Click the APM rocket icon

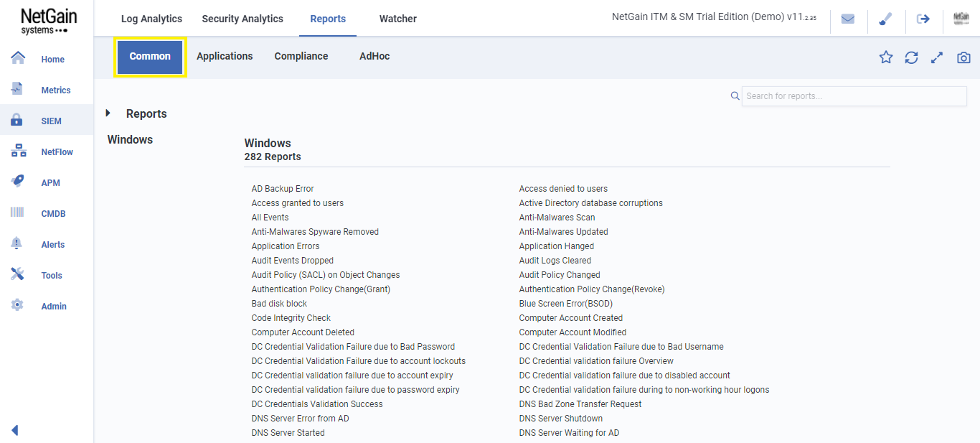18,182
